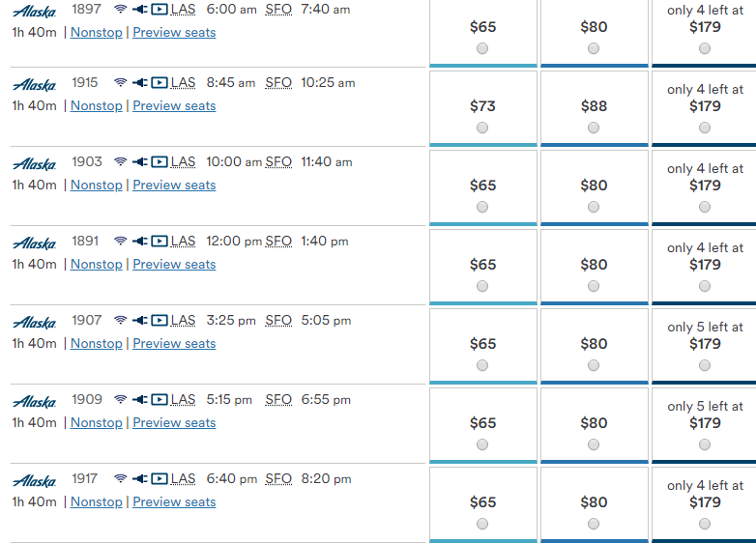Click the streaming entertainment icon on flight 1903

pyautogui.click(x=160, y=162)
